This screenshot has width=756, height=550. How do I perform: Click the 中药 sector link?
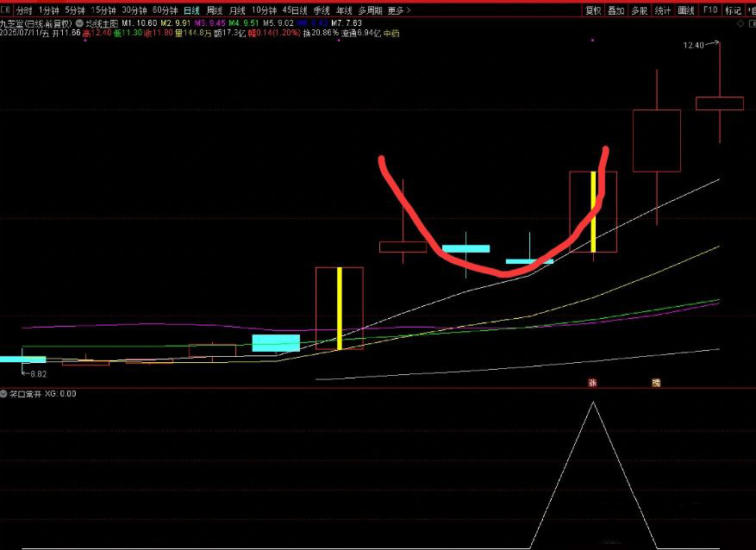(x=391, y=33)
